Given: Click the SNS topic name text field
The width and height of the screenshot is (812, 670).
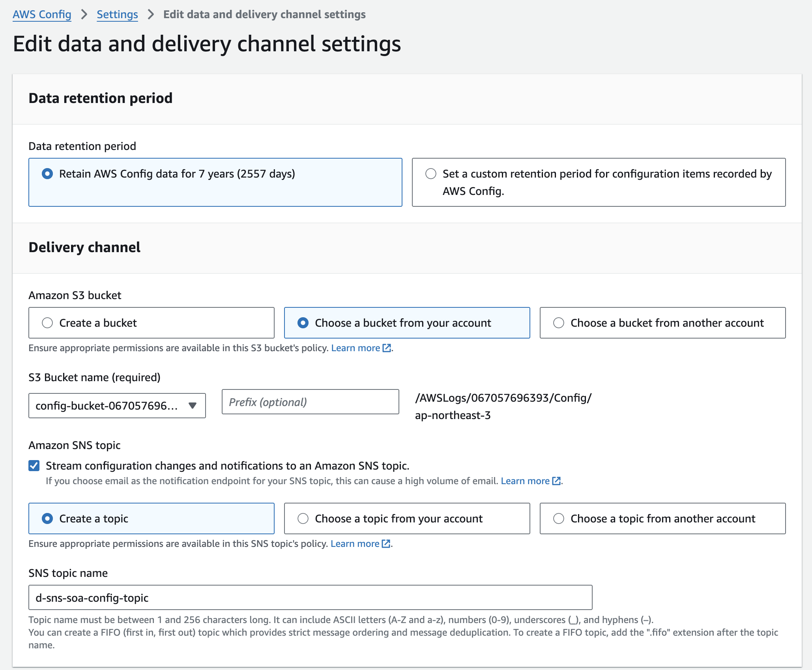Looking at the screenshot, I should 310,598.
